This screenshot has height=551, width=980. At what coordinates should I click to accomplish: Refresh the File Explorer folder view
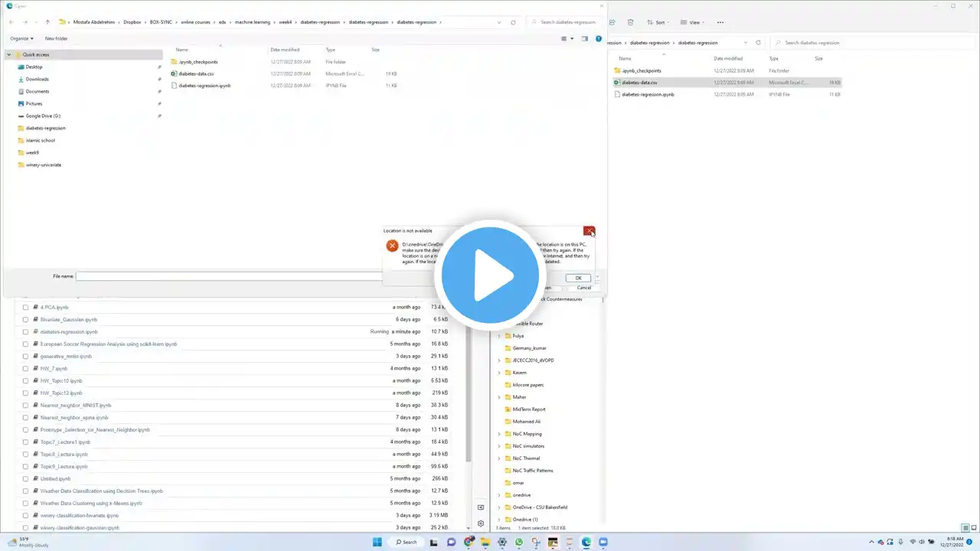[758, 43]
